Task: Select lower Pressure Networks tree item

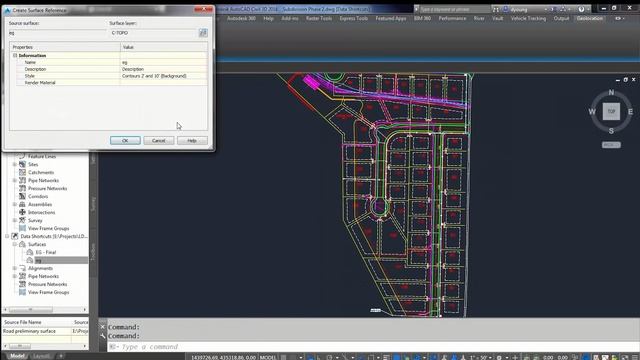Action: coord(47,284)
